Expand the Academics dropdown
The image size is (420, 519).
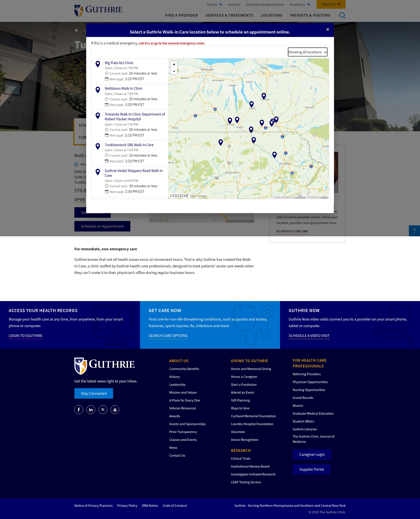pos(300,4)
